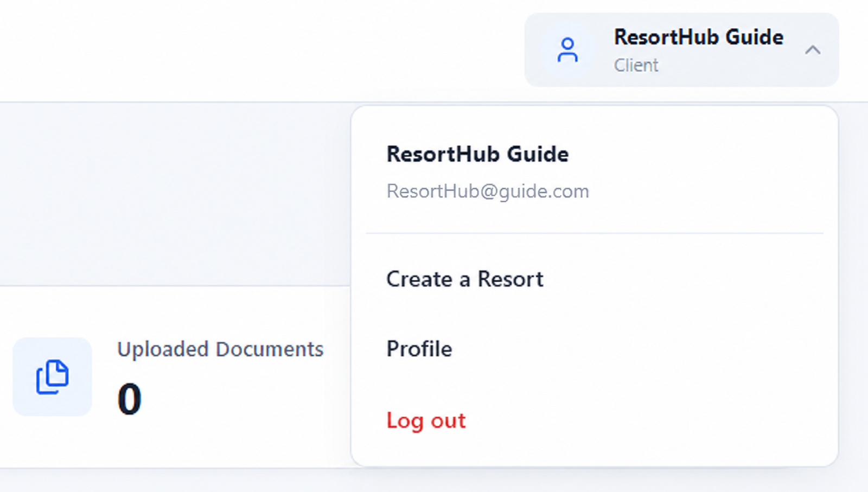Click the ResortHub@guide.com email text

point(488,191)
